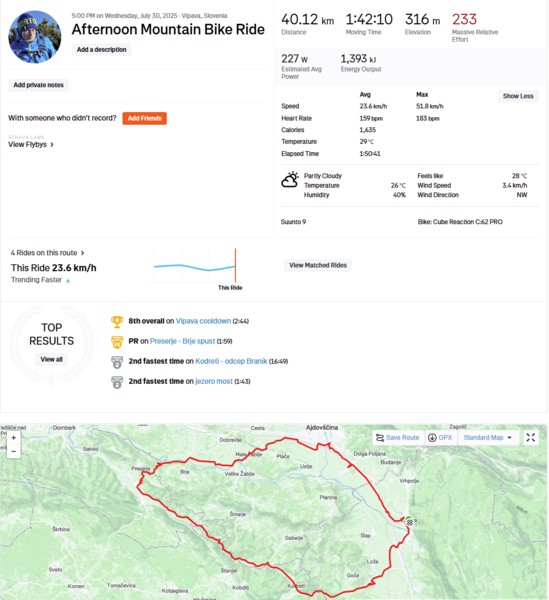Viewport: 549px width, 600px height.
Task: Click the partly cloudy weather icon
Action: (x=290, y=179)
